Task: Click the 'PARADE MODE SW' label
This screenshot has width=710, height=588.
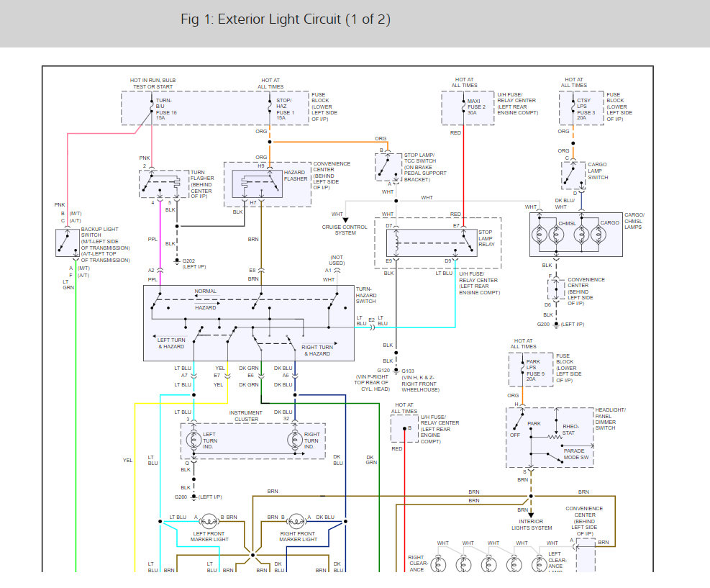Action: 576,454
